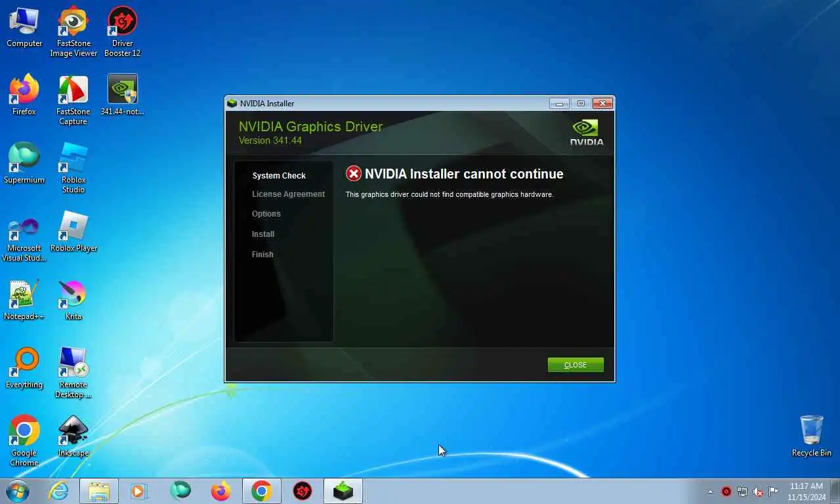Select the Remote Desktop shortcut icon
Viewport: 840px width, 504px height.
pos(73,373)
